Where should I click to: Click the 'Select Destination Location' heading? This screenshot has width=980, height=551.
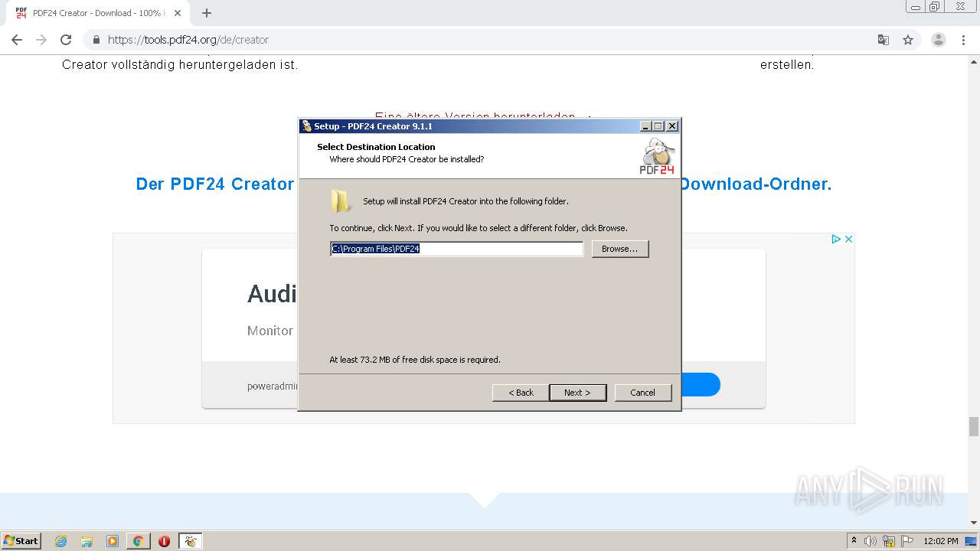(x=376, y=147)
